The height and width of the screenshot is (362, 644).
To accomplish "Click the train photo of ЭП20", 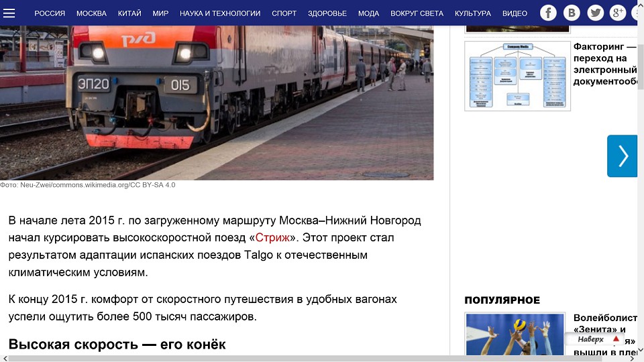I will pos(217,103).
